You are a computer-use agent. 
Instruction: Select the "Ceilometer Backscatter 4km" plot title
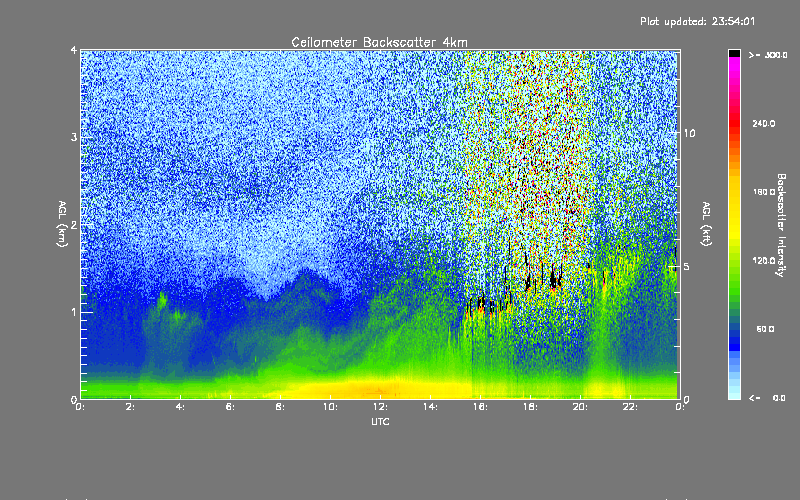click(x=379, y=42)
